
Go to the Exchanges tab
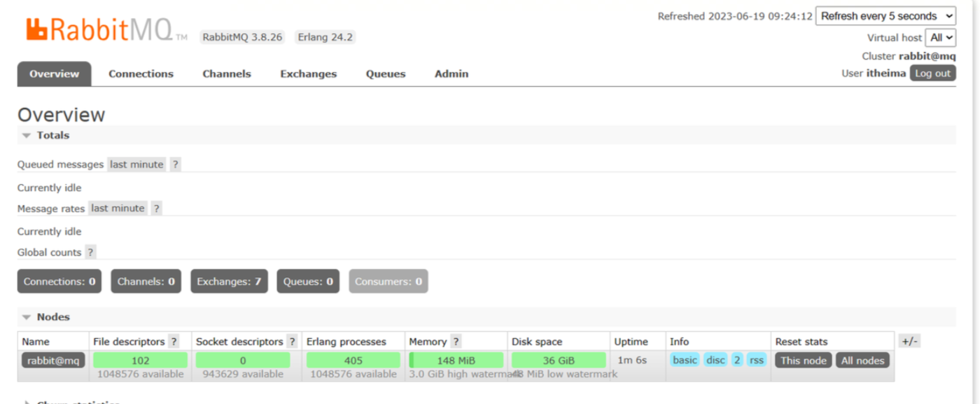tap(308, 74)
